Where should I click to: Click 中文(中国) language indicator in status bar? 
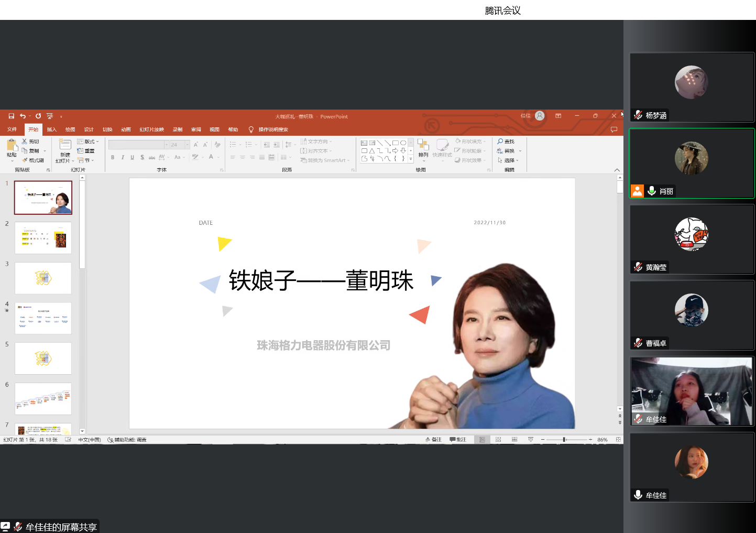tap(90, 440)
